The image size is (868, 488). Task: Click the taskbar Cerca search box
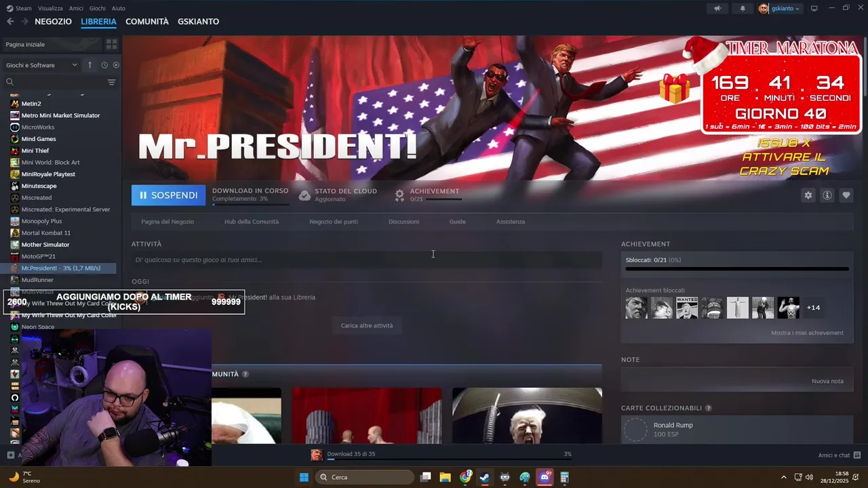coord(366,477)
